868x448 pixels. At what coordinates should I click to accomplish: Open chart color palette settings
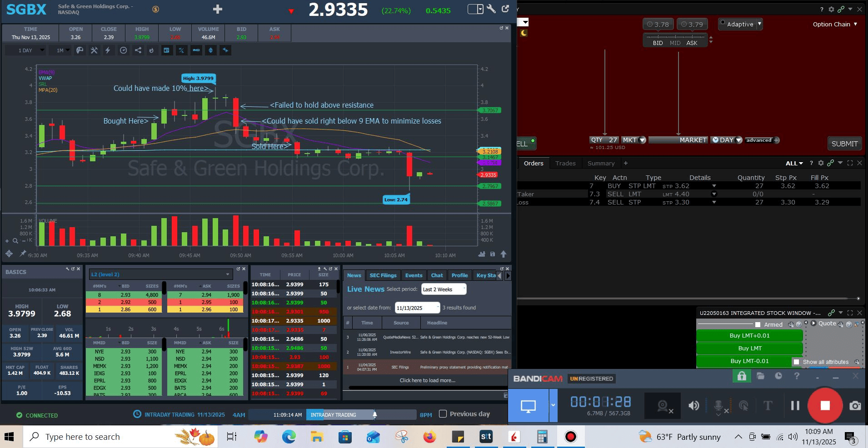[x=80, y=50]
